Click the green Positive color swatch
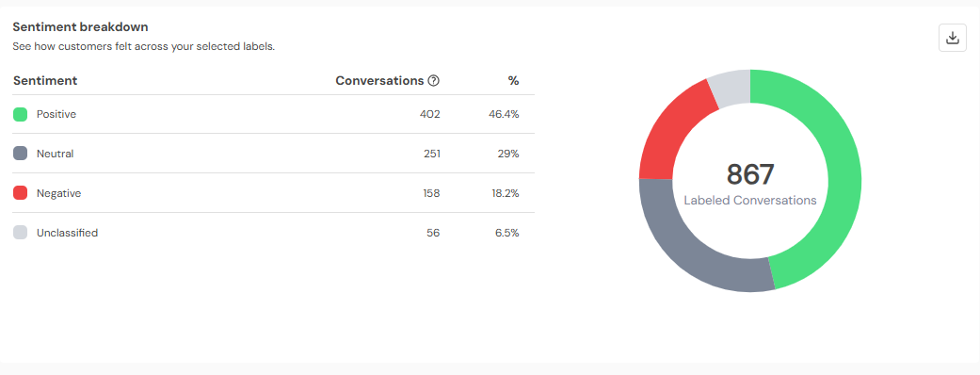Viewport: 980px width, 375px height. point(20,114)
